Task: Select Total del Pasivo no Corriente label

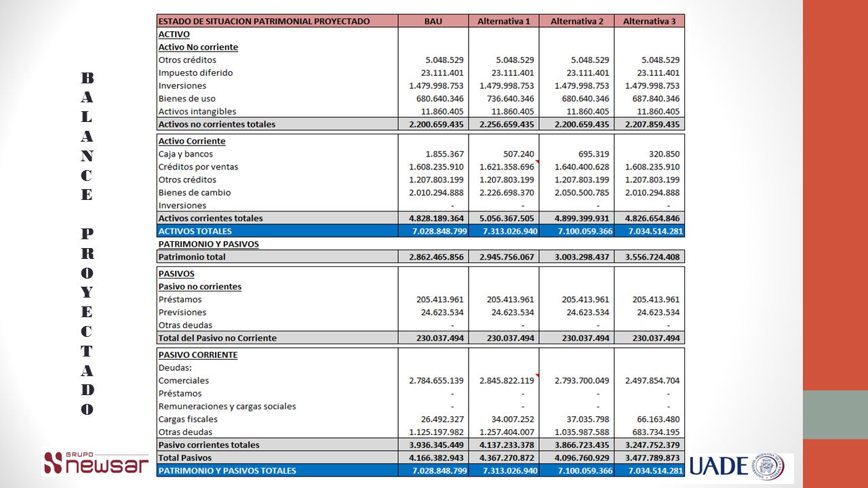Action: 217,338
